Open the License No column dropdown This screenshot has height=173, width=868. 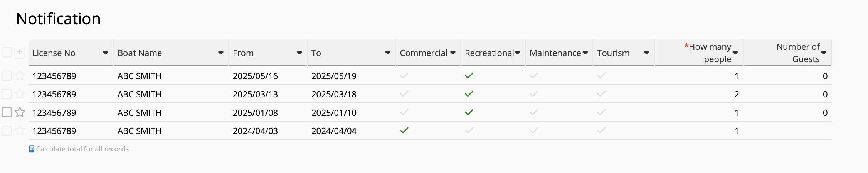coord(105,53)
